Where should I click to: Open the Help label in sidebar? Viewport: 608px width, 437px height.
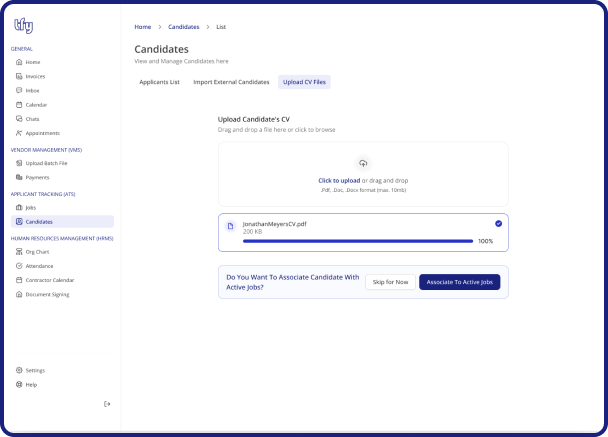pos(31,385)
